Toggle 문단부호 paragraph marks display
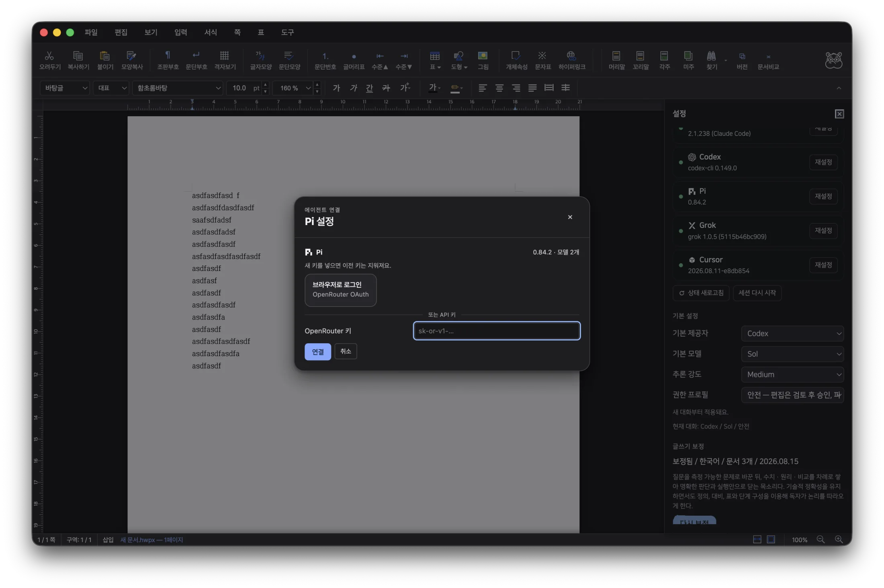The height and width of the screenshot is (588, 884). 196,59
